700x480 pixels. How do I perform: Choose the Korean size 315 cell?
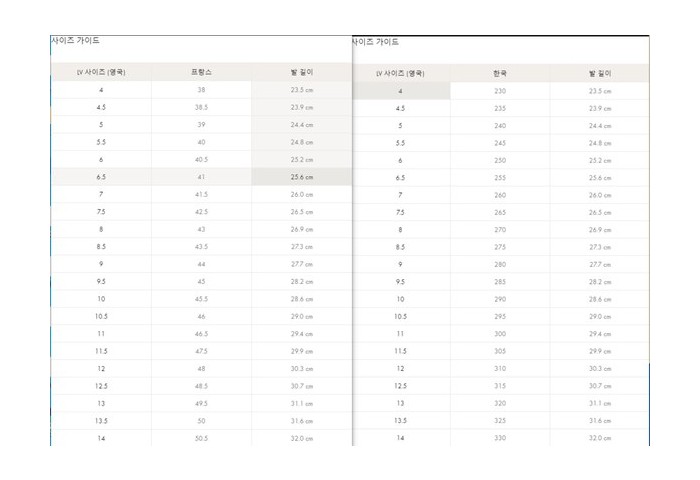[x=500, y=385]
